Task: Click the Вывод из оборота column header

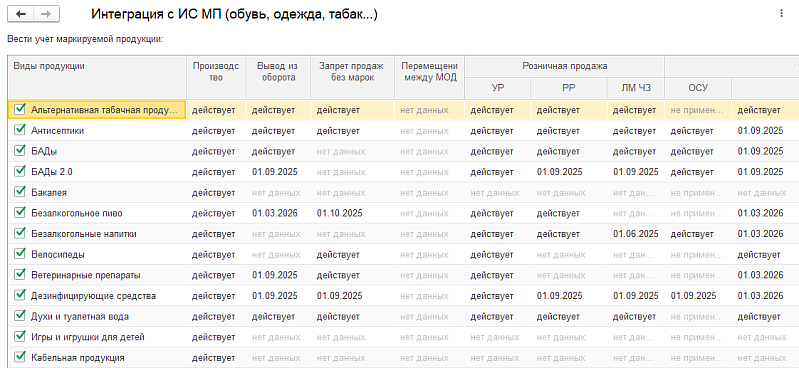Action: pos(278,77)
